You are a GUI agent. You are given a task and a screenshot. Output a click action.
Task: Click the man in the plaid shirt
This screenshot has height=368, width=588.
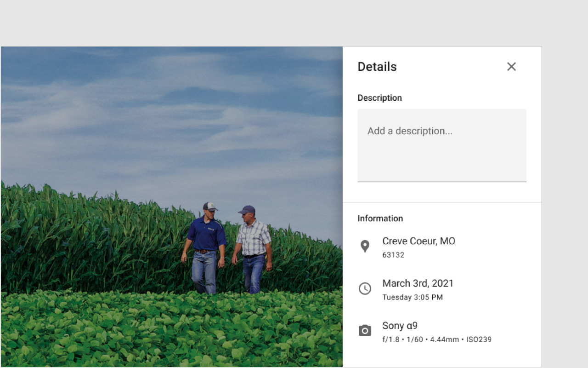[252, 244]
